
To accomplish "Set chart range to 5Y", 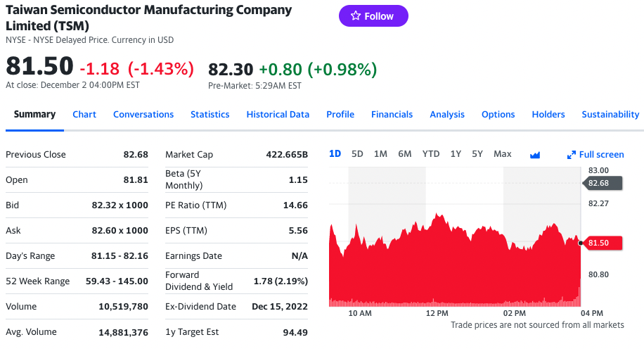I will pos(477,154).
